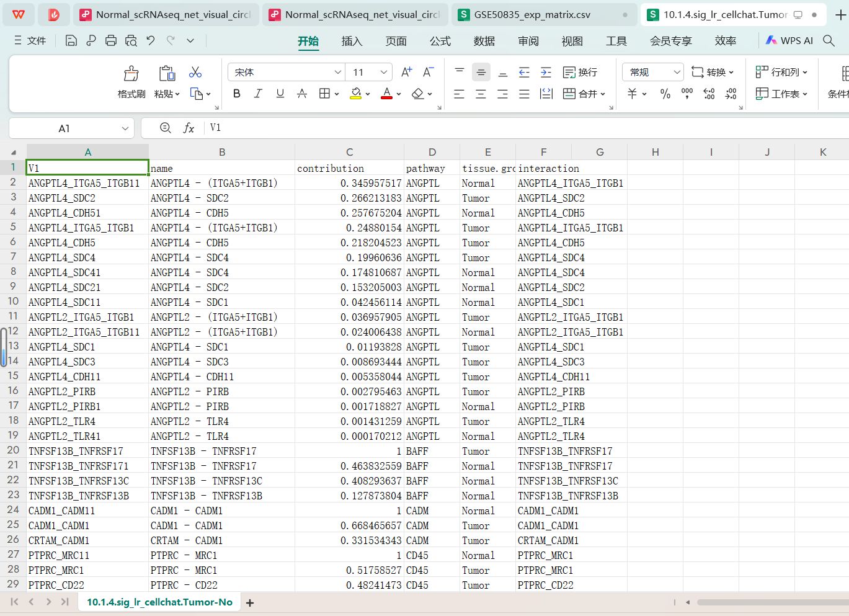Click the Increase Decimal icon
The image size is (849, 616).
[709, 94]
